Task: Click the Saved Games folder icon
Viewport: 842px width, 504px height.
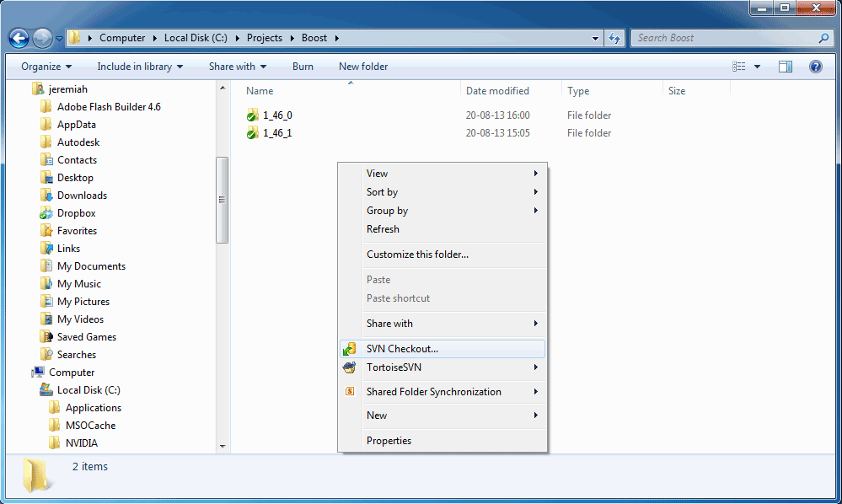Action: pyautogui.click(x=46, y=337)
